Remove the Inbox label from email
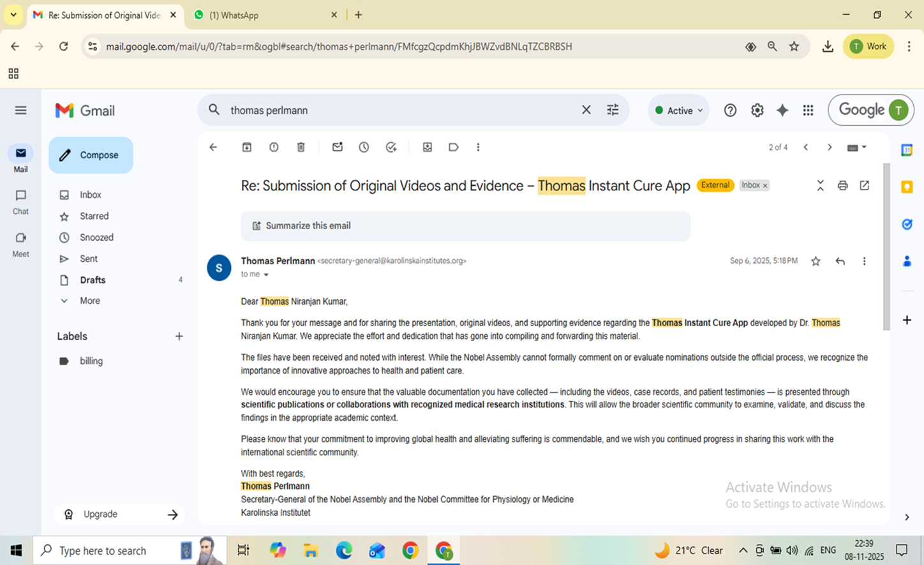924x565 pixels. pyautogui.click(x=765, y=186)
